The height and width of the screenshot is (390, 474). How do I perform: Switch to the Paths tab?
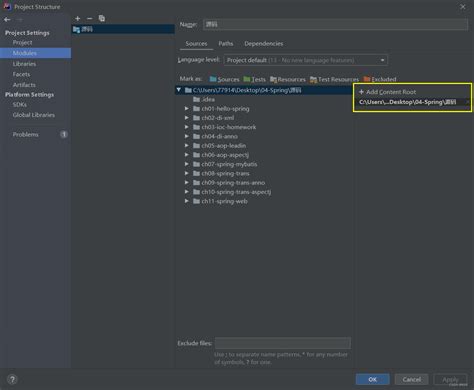(226, 44)
